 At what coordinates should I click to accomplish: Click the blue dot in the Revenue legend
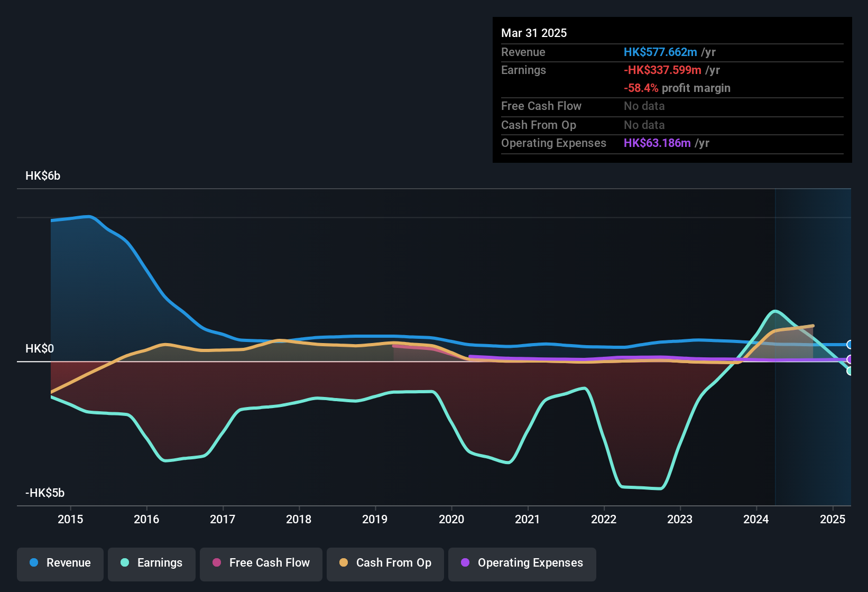(34, 562)
